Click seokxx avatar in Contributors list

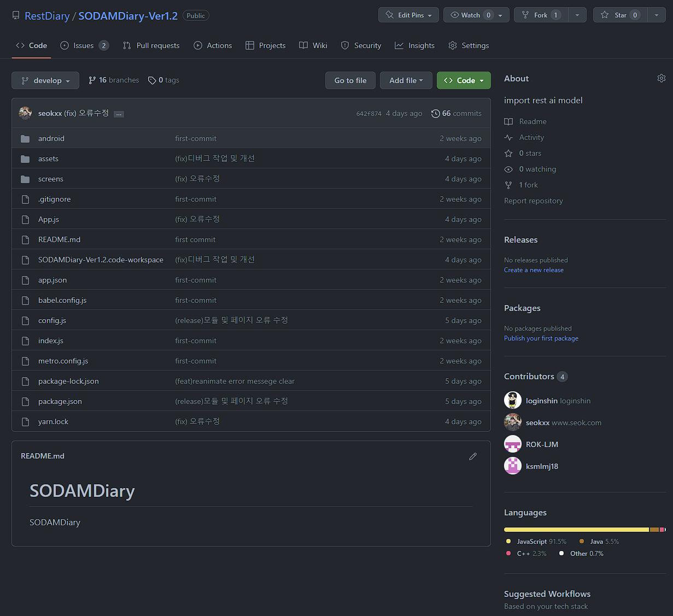(x=513, y=423)
